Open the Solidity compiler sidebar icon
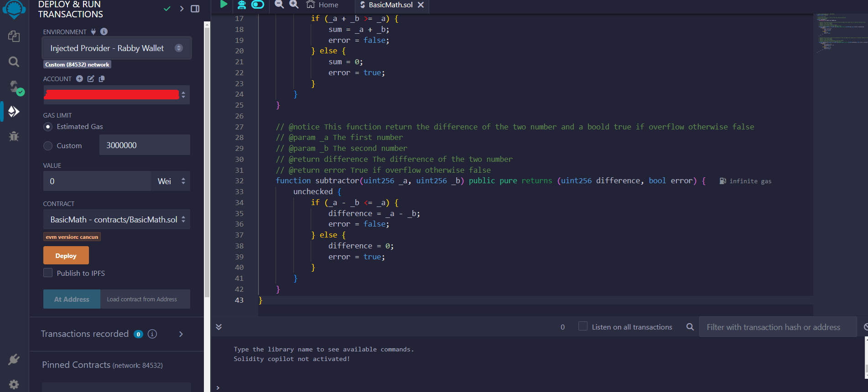The image size is (868, 392). pyautogui.click(x=15, y=87)
